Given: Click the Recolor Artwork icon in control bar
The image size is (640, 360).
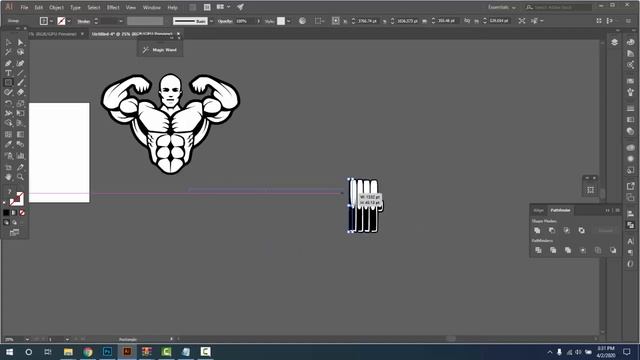Looking at the screenshot, I should pos(302,21).
